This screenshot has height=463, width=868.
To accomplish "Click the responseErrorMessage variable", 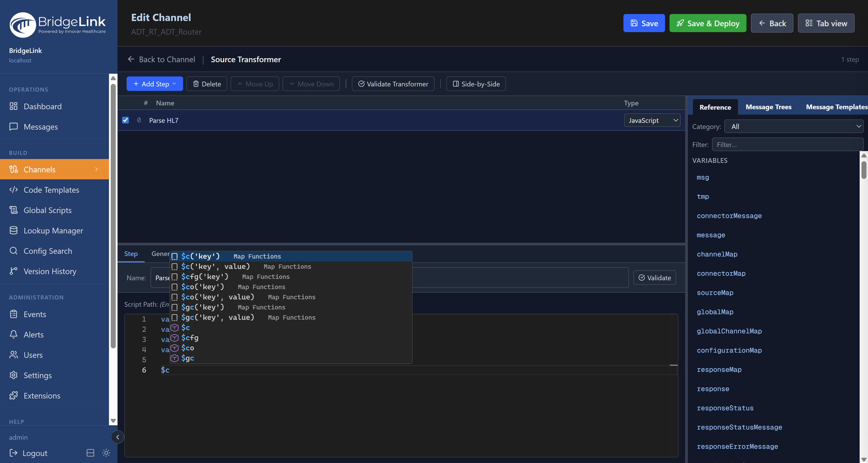I will point(737,446).
